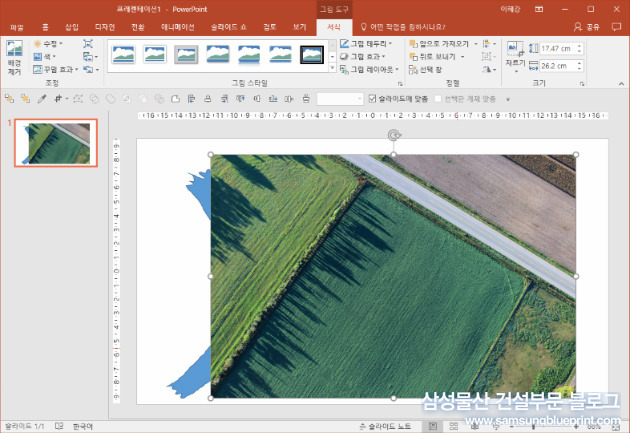This screenshot has width=630, height=433.
Task: Click the rotation handle above the picture
Action: tap(393, 135)
